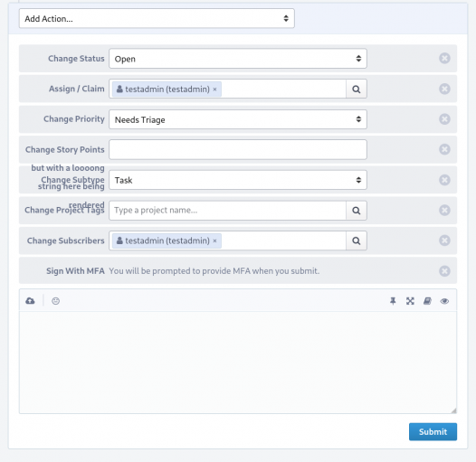This screenshot has height=462, width=476.
Task: Open the Remarkup help book icon
Action: 427,301
